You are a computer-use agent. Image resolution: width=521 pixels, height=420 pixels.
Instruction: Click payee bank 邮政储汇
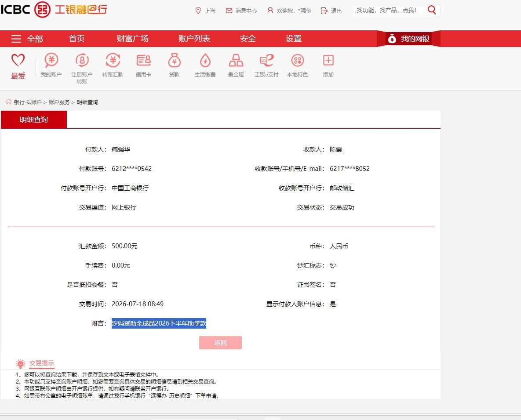[342, 188]
